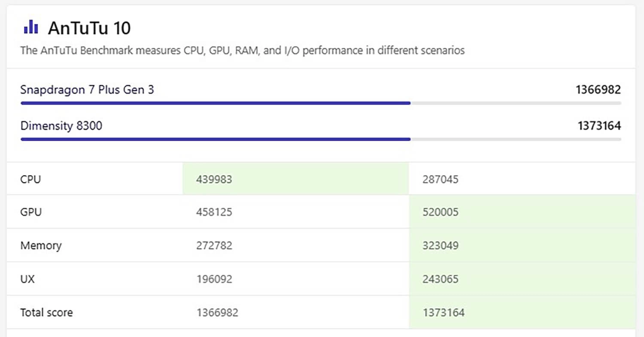Click the UX row label
The image size is (644, 337).
click(x=27, y=279)
